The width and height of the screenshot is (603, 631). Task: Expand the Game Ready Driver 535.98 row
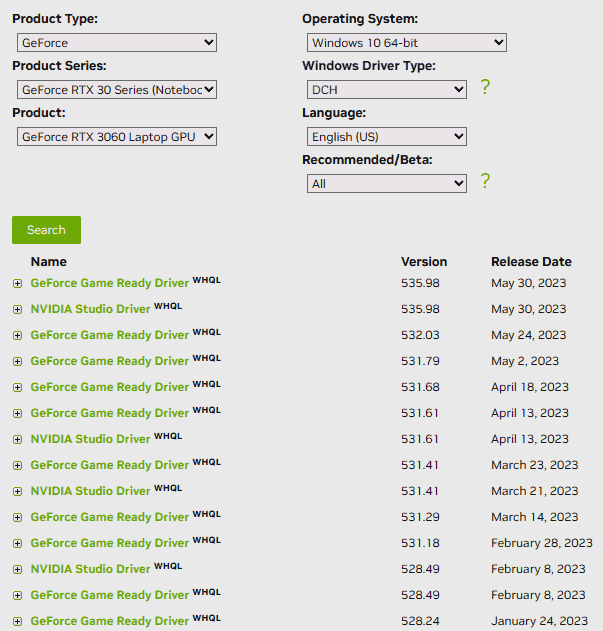(x=17, y=284)
